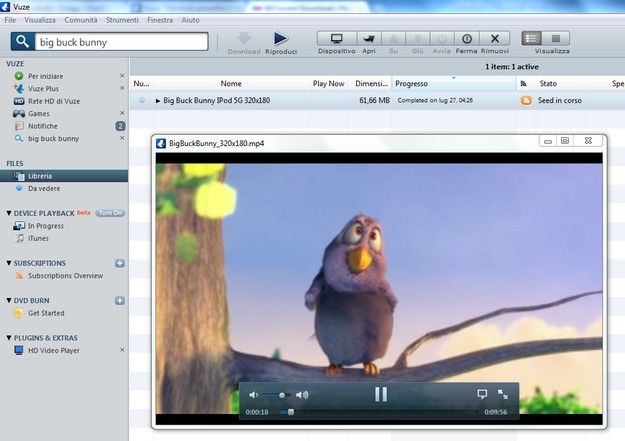Click the plus button beside Subscriptions
This screenshot has height=441, width=625.
pos(120,263)
